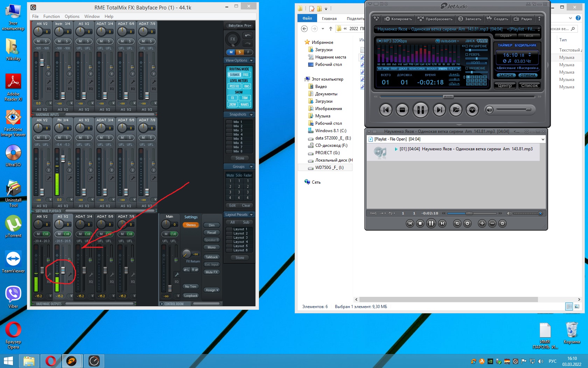Image resolution: width=588 pixels, height=368 pixels.
Task: Click the playlist window volume slider knob
Action: point(540,213)
